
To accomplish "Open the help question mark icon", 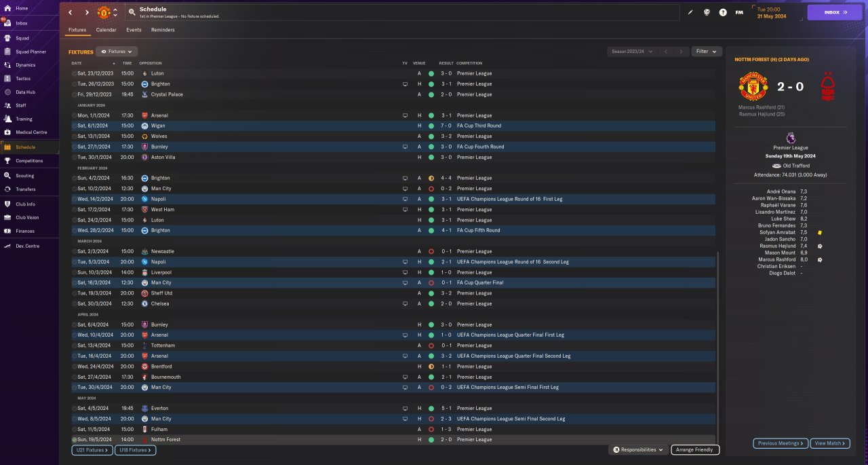I will coord(723,12).
